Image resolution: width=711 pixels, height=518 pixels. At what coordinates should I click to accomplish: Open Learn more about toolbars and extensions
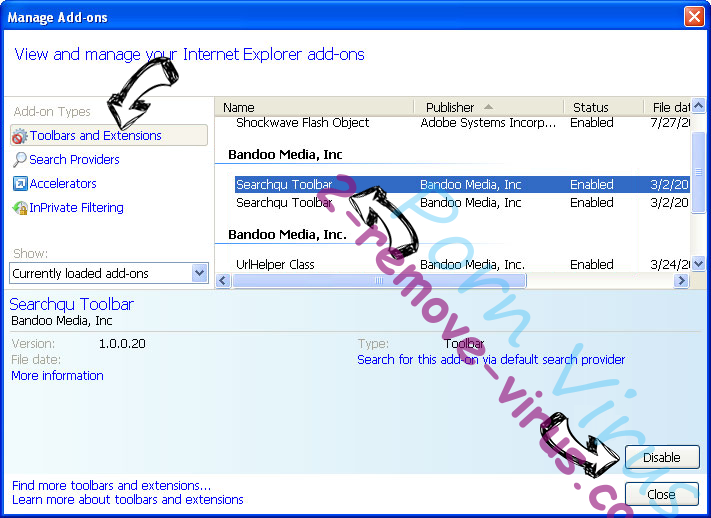pyautogui.click(x=128, y=499)
